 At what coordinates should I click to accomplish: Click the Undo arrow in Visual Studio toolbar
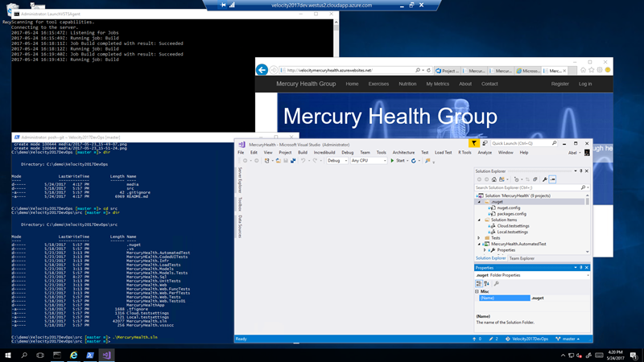303,161
